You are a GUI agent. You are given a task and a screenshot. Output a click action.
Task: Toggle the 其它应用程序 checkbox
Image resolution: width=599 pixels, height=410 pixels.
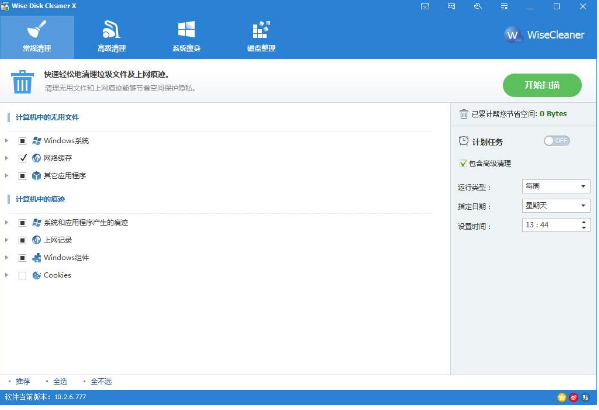coord(22,176)
